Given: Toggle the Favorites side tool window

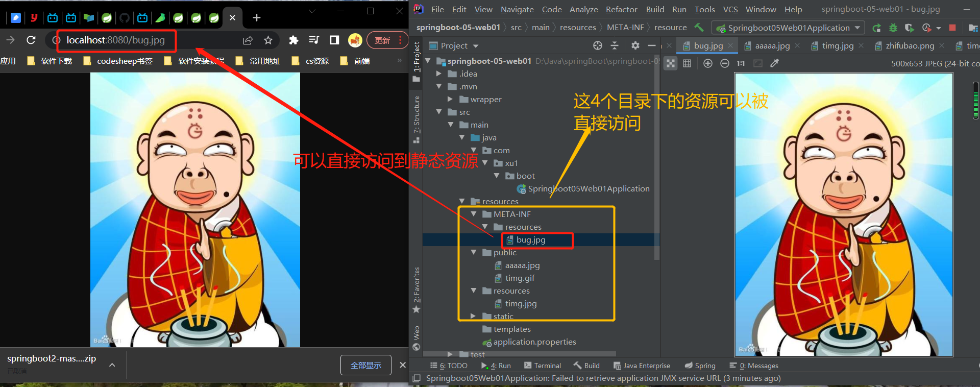Looking at the screenshot, I should coord(416,290).
